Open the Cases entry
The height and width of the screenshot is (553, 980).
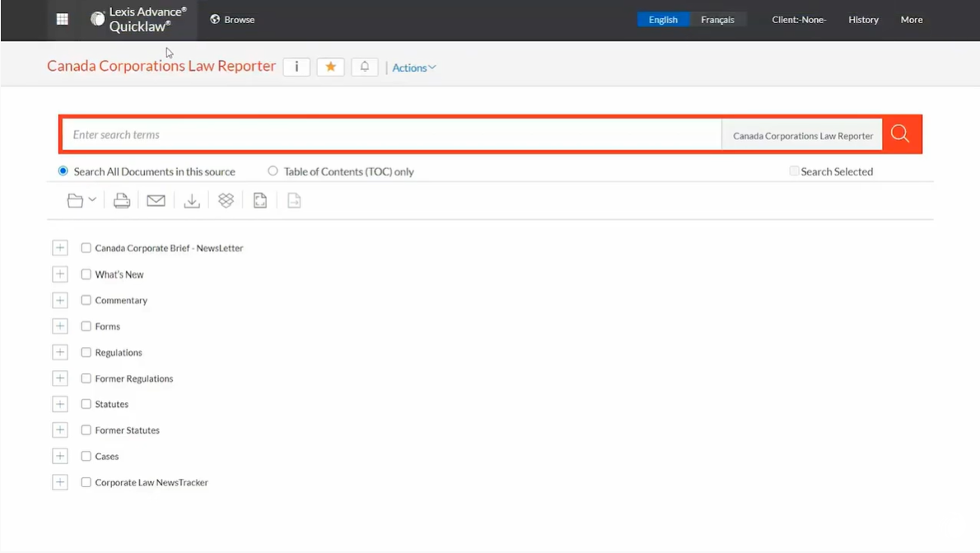click(x=107, y=456)
